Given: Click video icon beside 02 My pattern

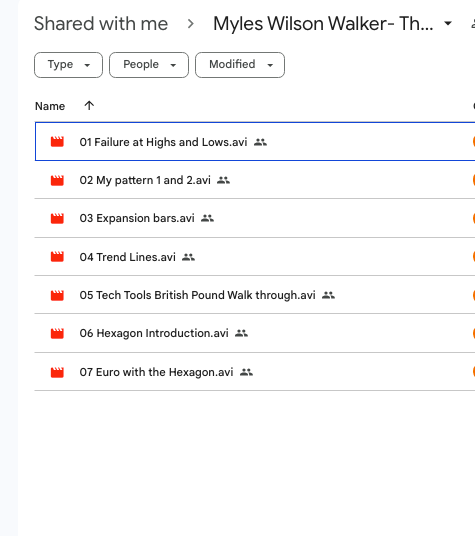Looking at the screenshot, I should pyautogui.click(x=57, y=180).
